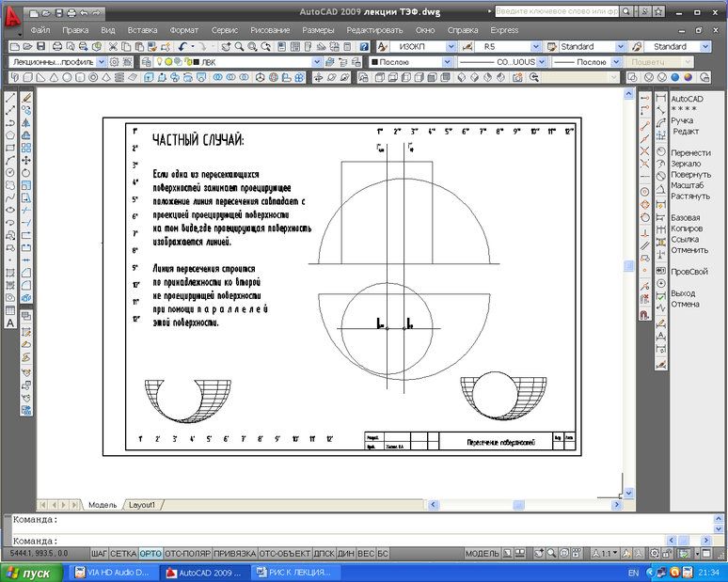The image size is (728, 582).
Task: Toggle ПРИВЯЗКА object snap
Action: 234,554
